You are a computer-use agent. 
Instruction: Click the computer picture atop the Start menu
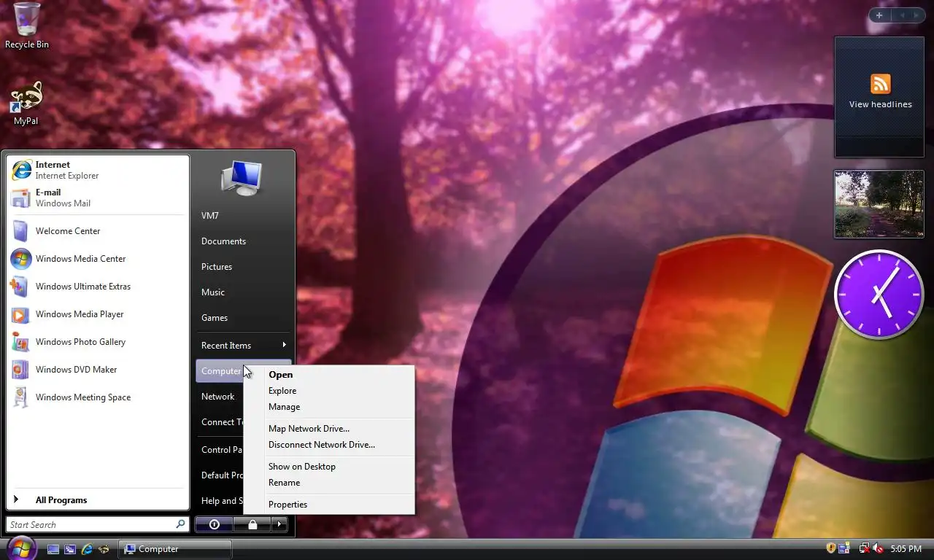point(242,177)
